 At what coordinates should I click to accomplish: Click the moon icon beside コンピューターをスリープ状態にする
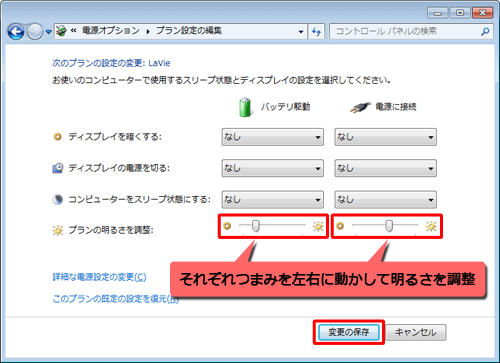click(58, 199)
